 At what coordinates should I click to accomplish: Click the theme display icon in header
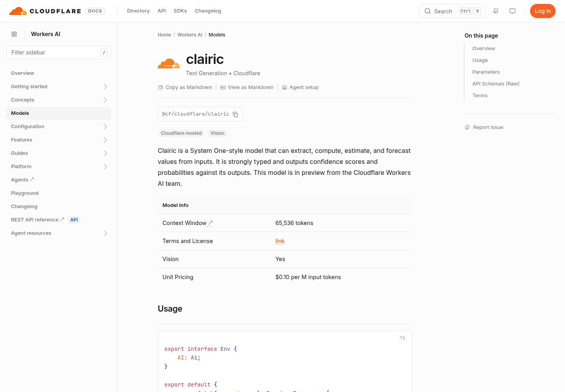click(512, 11)
